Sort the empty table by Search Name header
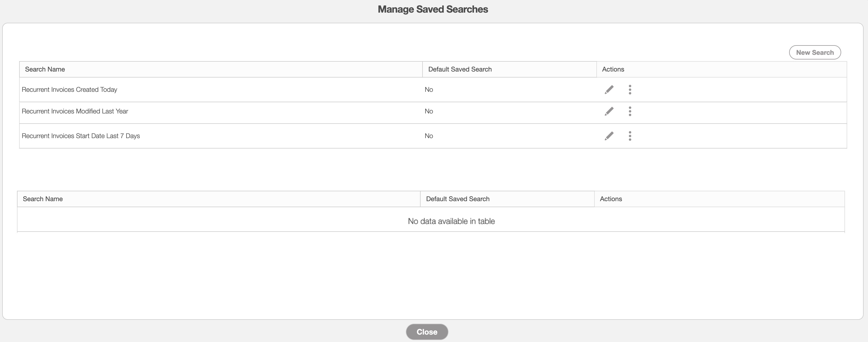The image size is (868, 342). coord(43,199)
